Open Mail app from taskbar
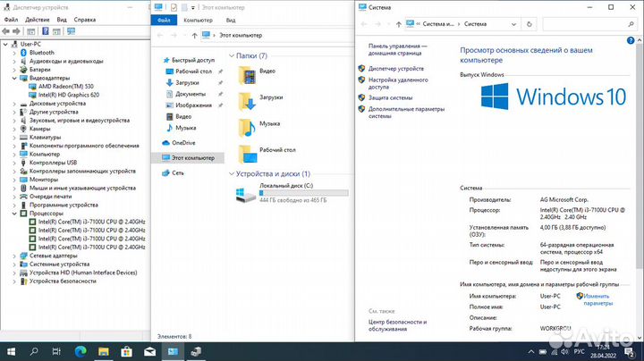 click(x=149, y=351)
